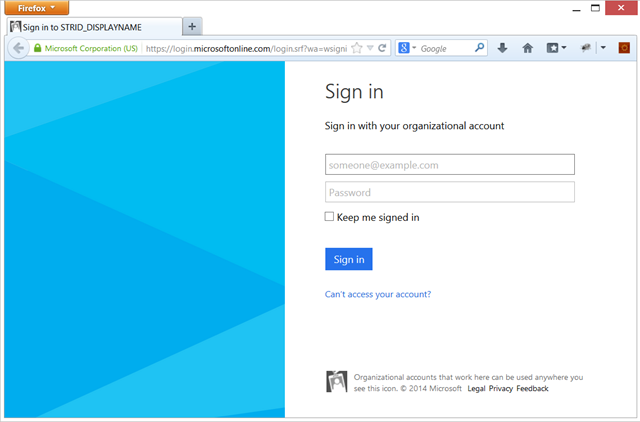Minimize the Firefox window

pos(576,9)
